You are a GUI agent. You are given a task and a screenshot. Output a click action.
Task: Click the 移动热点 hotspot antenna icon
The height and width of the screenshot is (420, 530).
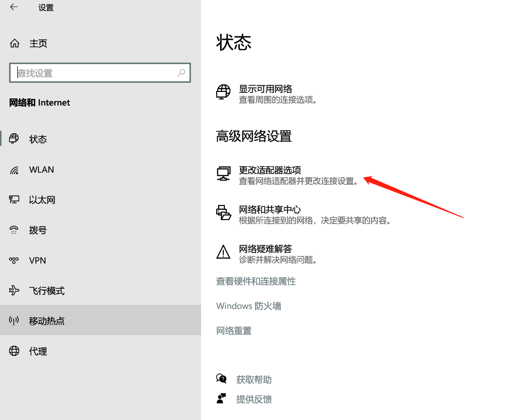pos(14,321)
